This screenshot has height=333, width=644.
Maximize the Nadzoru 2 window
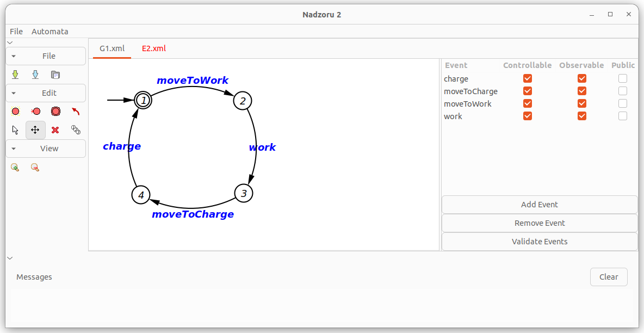[x=610, y=14]
